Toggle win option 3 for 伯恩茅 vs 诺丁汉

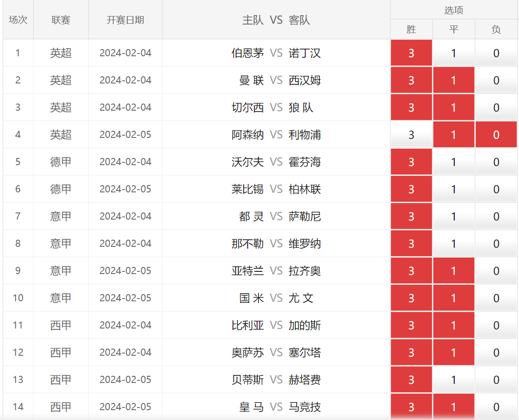pos(411,53)
